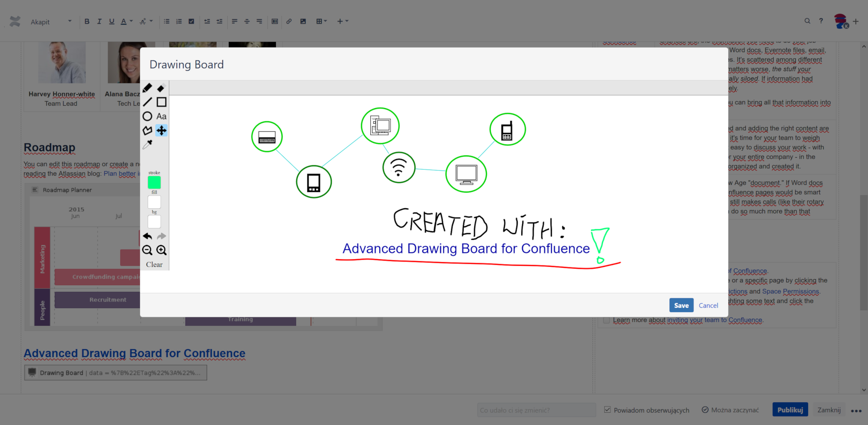Click the user avatar in header
The width and height of the screenshot is (868, 425).
click(841, 21)
